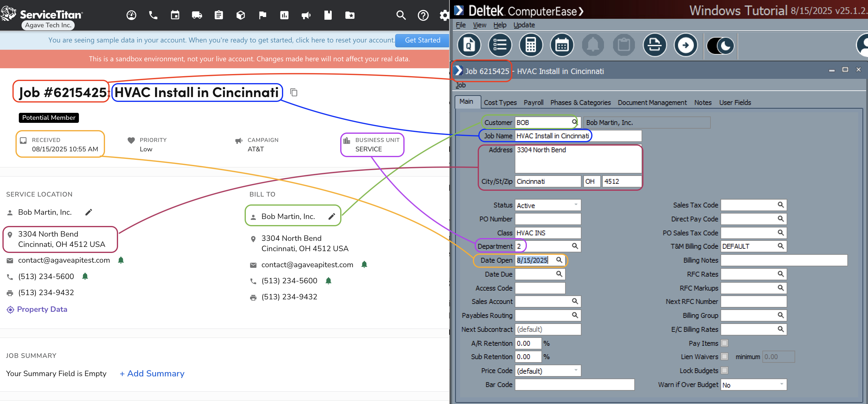Click the Potential Member badge
Screen dimensions: 868x404
tap(49, 117)
